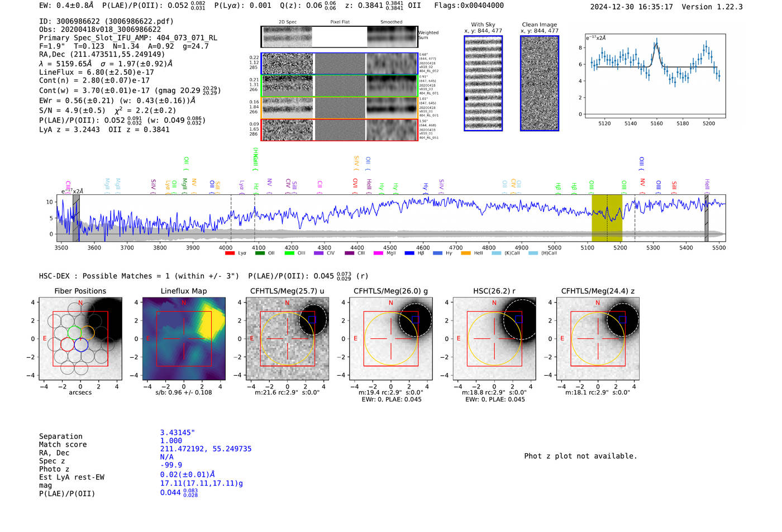Click the lime OIII legend swatch

tap(289, 253)
